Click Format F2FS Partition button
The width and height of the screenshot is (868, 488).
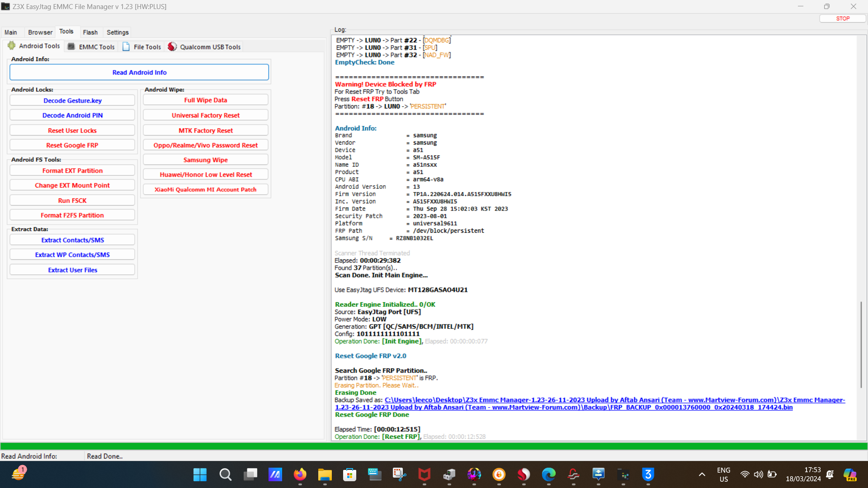click(x=72, y=215)
